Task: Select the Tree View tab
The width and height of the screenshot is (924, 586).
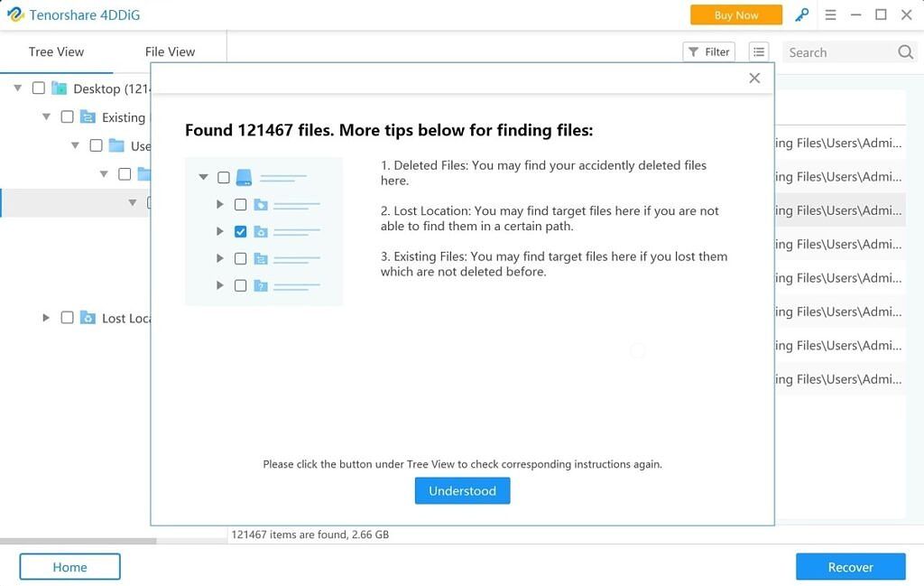Action: (55, 51)
